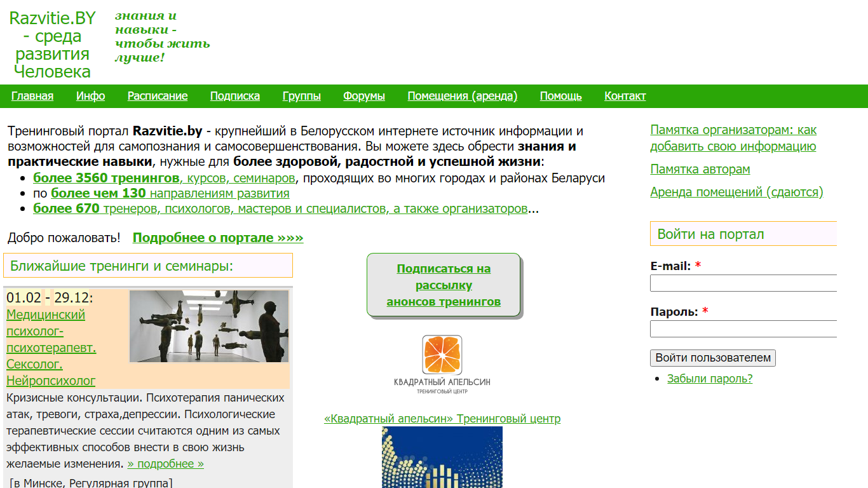Go to Расписание in navigation bar
This screenshot has height=488, width=868.
click(158, 96)
